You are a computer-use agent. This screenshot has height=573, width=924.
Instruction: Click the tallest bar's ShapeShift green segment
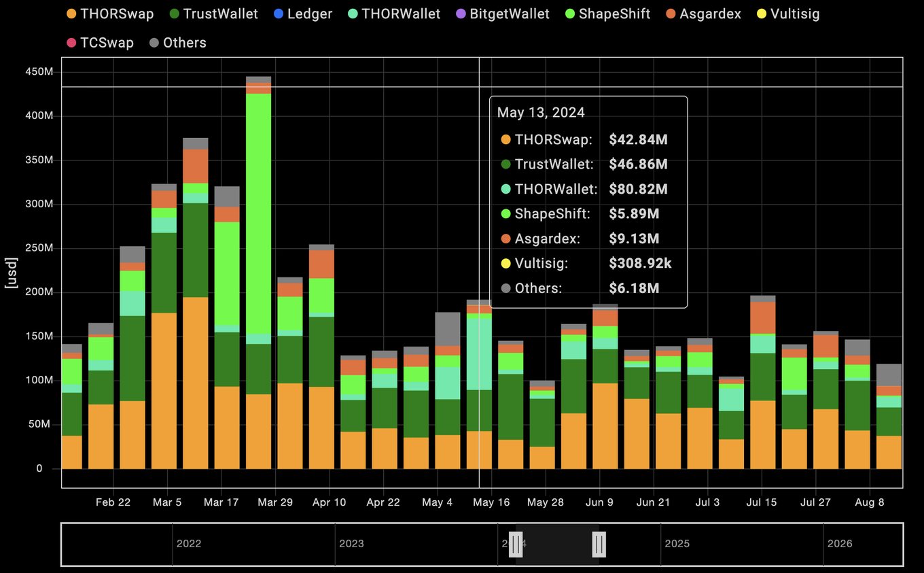coord(258,213)
